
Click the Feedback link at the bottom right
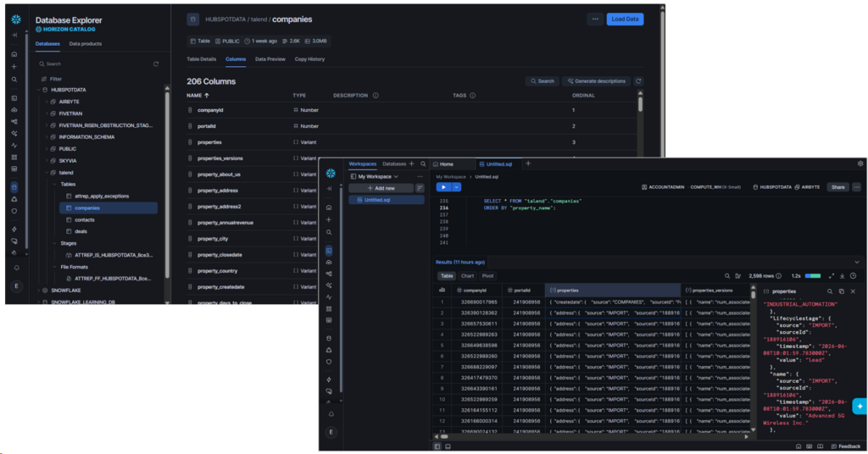(846, 447)
